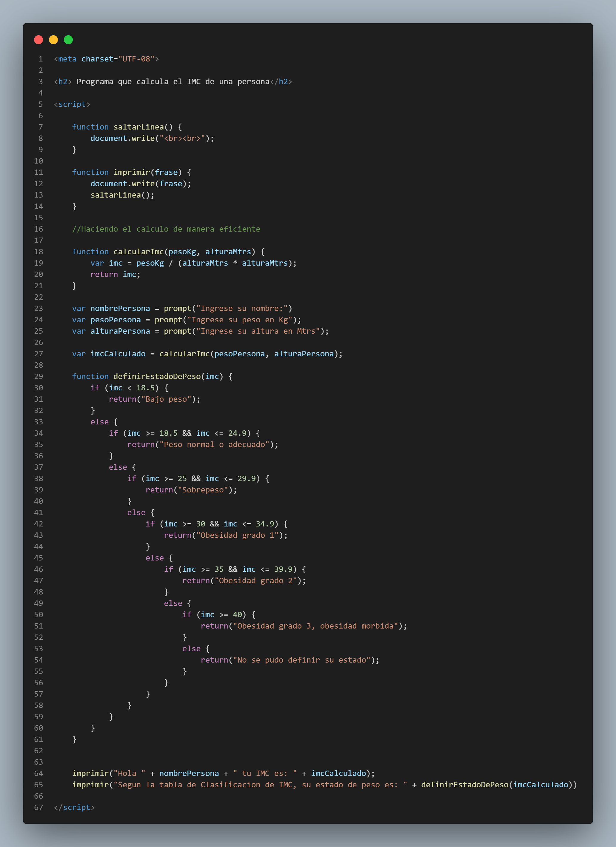
Task: Click the closing </script> tag
Action: pyautogui.click(x=74, y=807)
